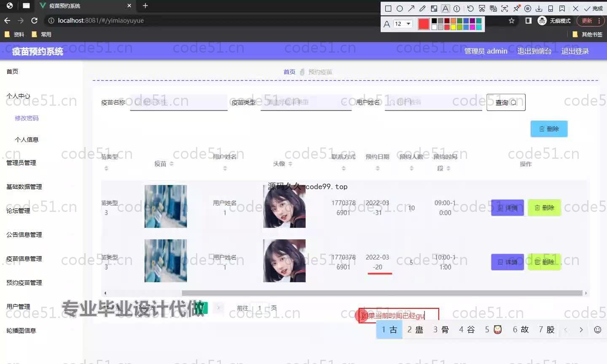607x364 pixels.
Task: Toggle the browser side panel icon
Action: 529,21
